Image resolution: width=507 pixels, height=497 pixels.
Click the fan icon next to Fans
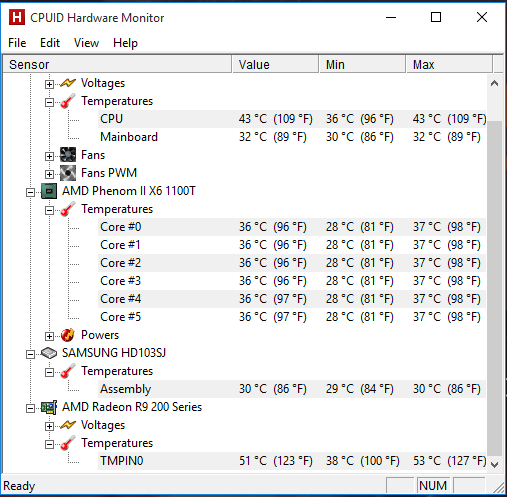[68, 155]
